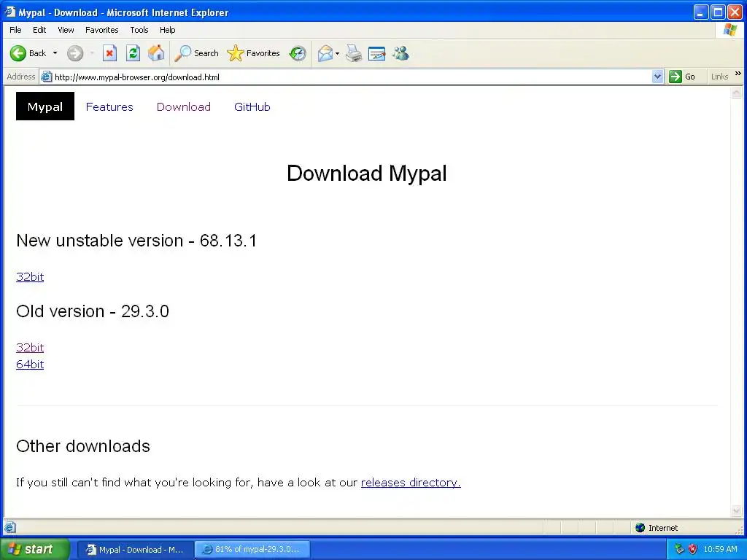This screenshot has width=747, height=560.
Task: Click the Windows flag logo throbber
Action: pos(729,30)
